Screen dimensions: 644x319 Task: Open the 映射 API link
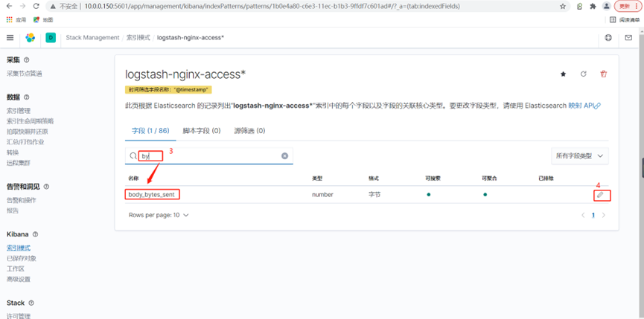(x=584, y=106)
